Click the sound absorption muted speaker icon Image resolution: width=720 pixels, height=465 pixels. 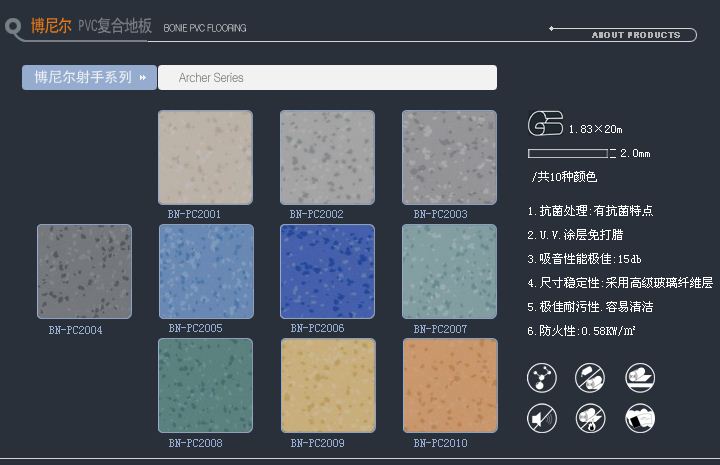point(542,417)
